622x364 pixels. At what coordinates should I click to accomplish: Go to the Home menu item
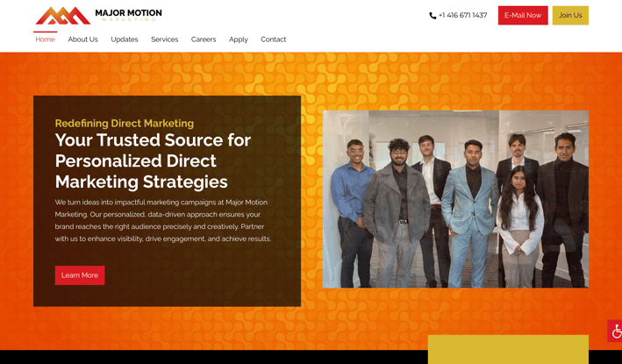click(x=46, y=39)
